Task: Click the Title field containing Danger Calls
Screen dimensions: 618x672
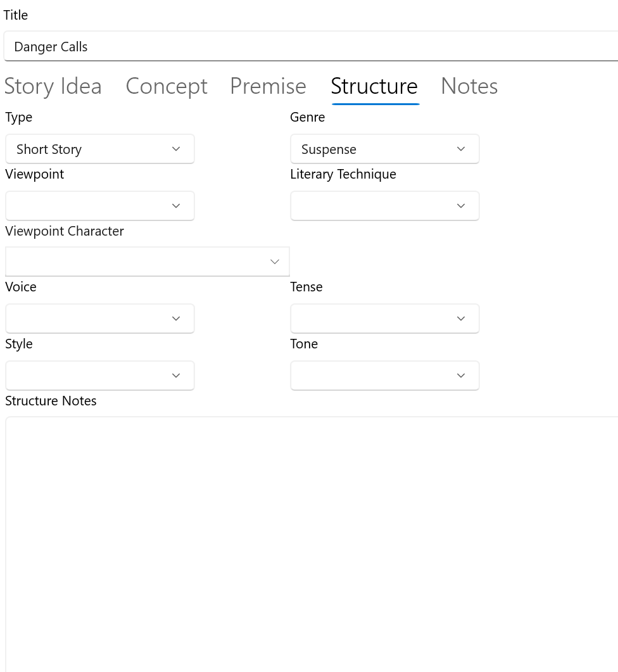Action: [311, 46]
